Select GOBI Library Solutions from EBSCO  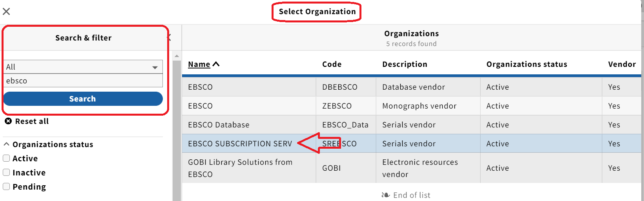tap(411, 168)
